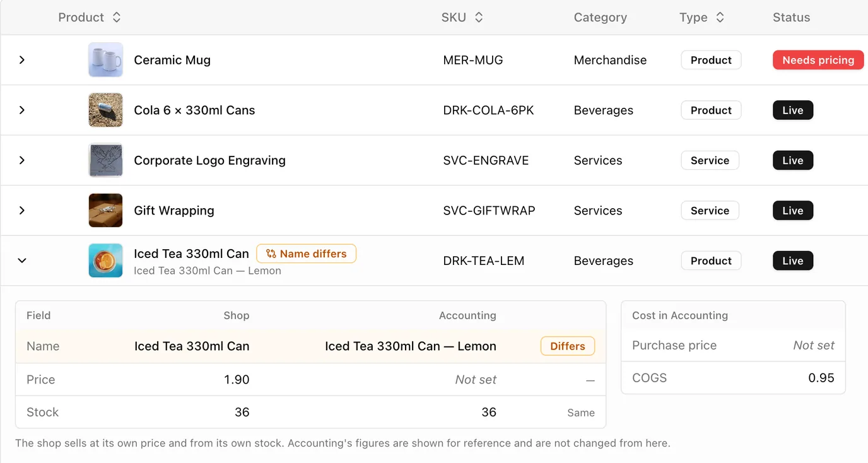Expand the Ceramic Mug row
The height and width of the screenshot is (463, 868).
tap(22, 60)
